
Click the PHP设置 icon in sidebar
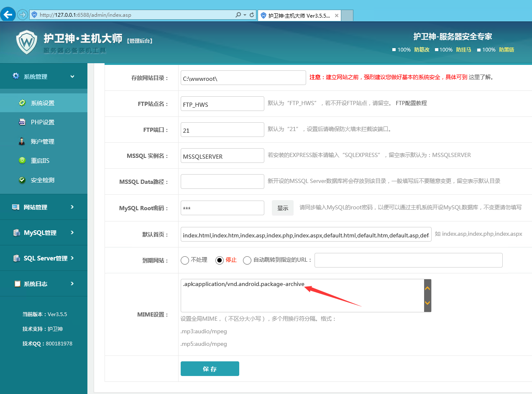coord(22,122)
